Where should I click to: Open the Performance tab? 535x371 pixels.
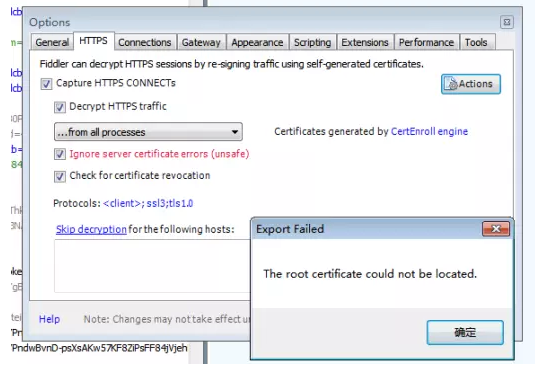click(x=426, y=42)
